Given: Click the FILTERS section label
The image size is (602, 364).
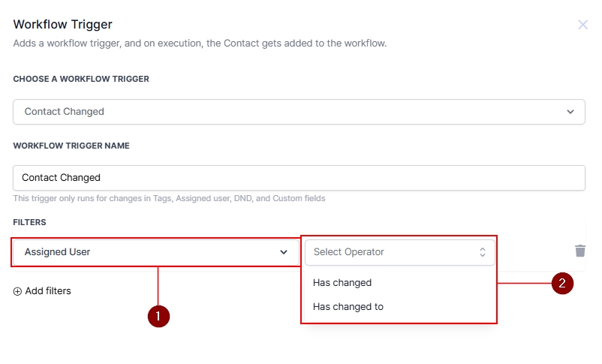Looking at the screenshot, I should [29, 223].
